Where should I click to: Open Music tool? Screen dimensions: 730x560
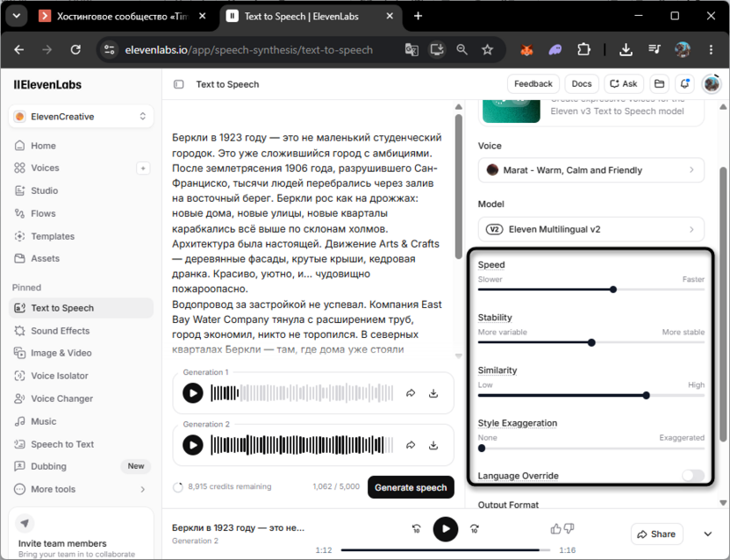pyautogui.click(x=81, y=421)
